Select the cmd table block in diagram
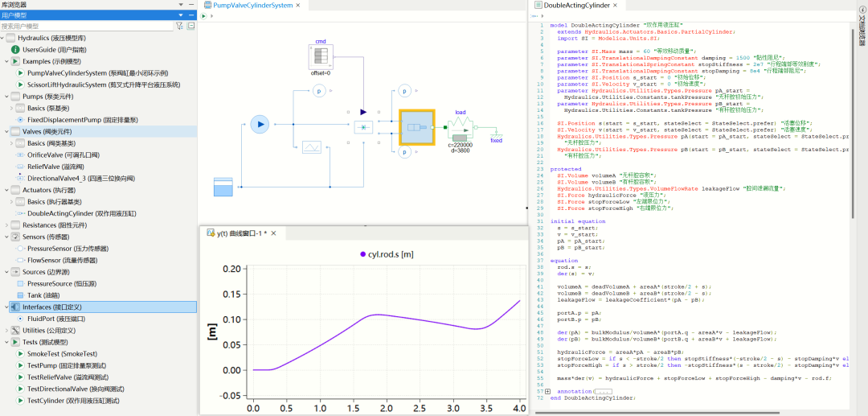The image size is (868, 416). click(321, 58)
